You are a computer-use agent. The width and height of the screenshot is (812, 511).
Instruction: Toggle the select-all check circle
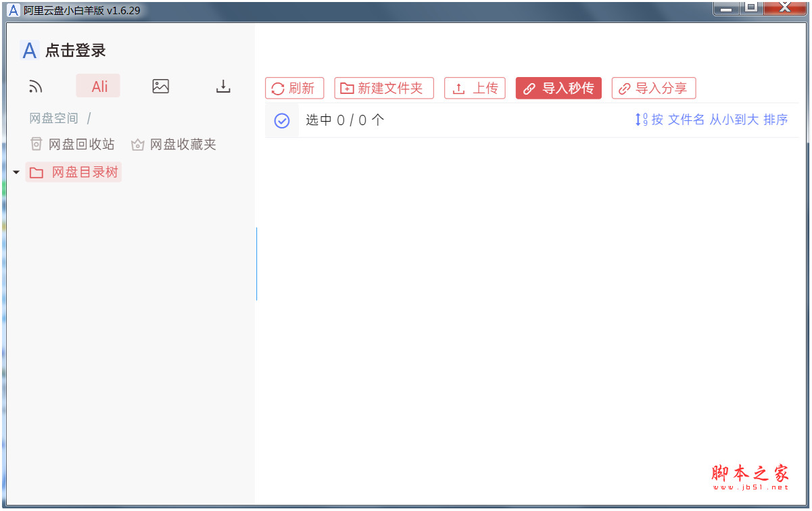(x=282, y=120)
